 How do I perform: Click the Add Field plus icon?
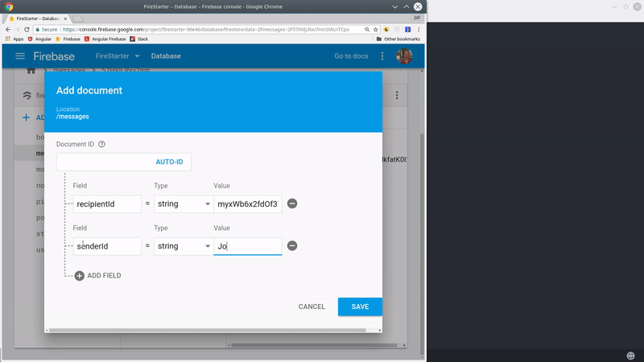79,276
